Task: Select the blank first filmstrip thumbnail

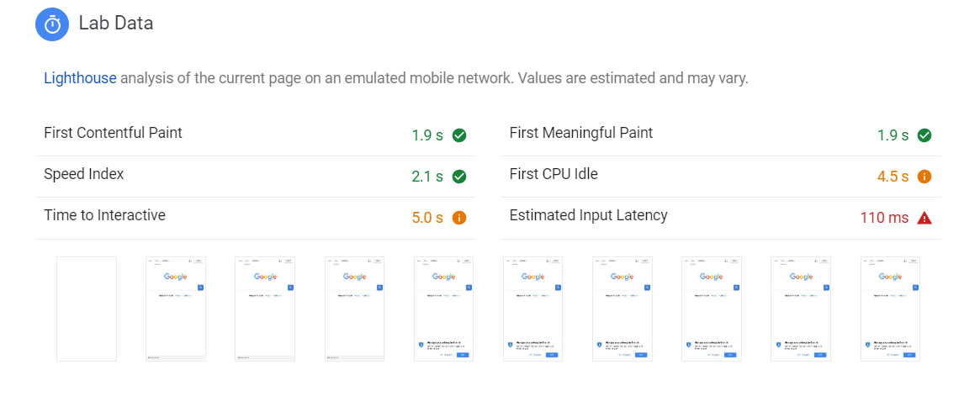Action: 87,309
